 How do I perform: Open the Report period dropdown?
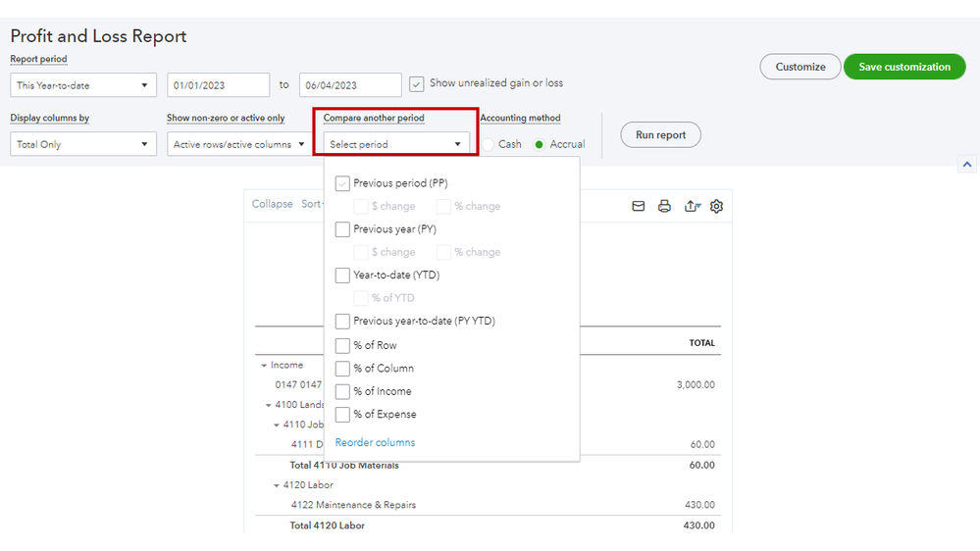tap(83, 85)
